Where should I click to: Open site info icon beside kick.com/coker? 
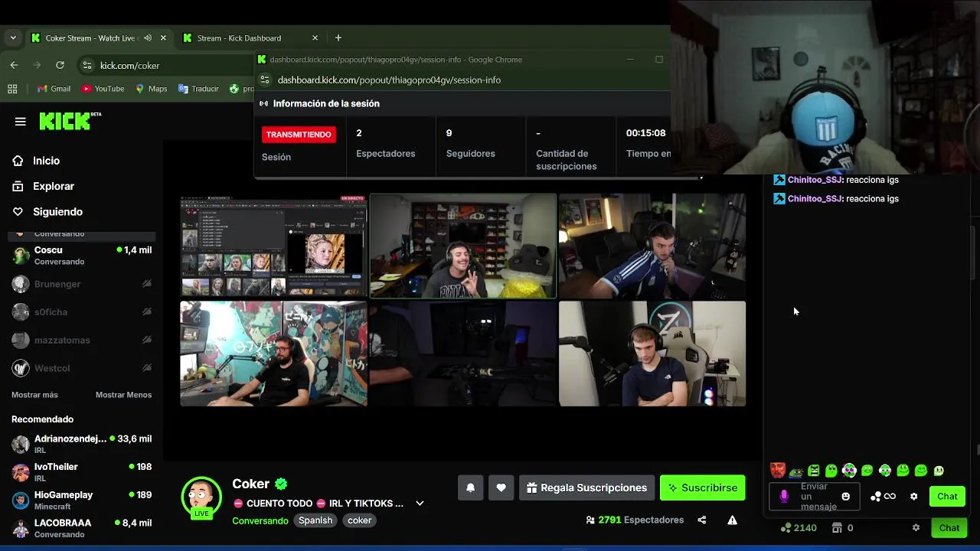click(87, 65)
